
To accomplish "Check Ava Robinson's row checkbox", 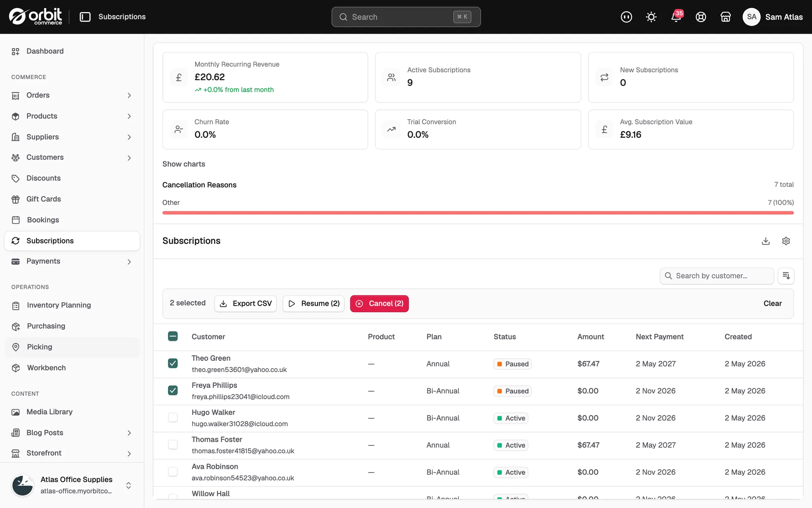I will coord(173,472).
